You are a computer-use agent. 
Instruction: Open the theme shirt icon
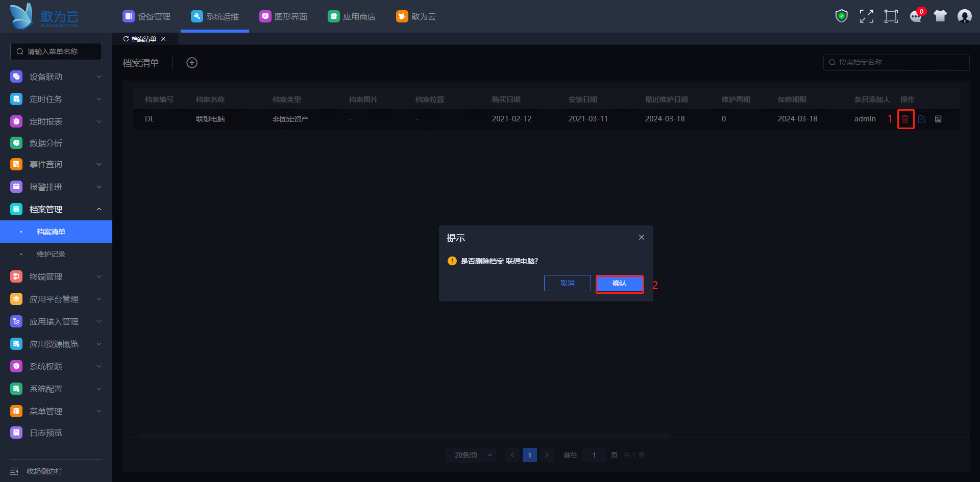pyautogui.click(x=940, y=16)
